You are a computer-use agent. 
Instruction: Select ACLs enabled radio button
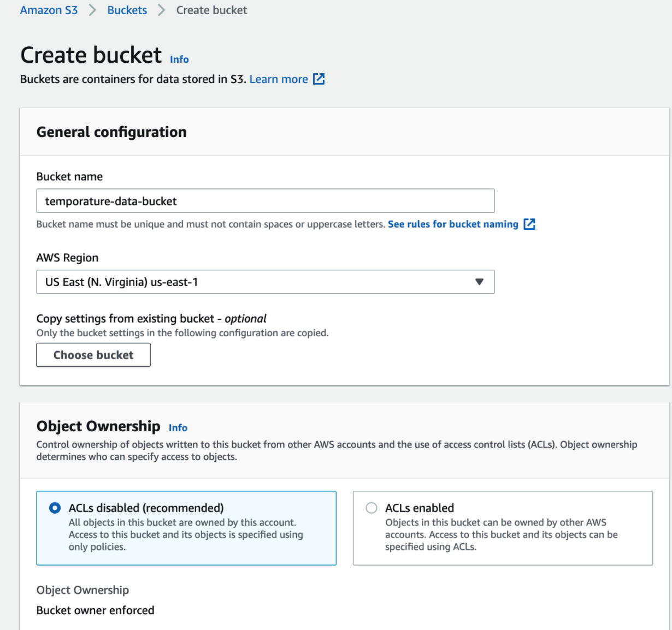[x=372, y=508]
